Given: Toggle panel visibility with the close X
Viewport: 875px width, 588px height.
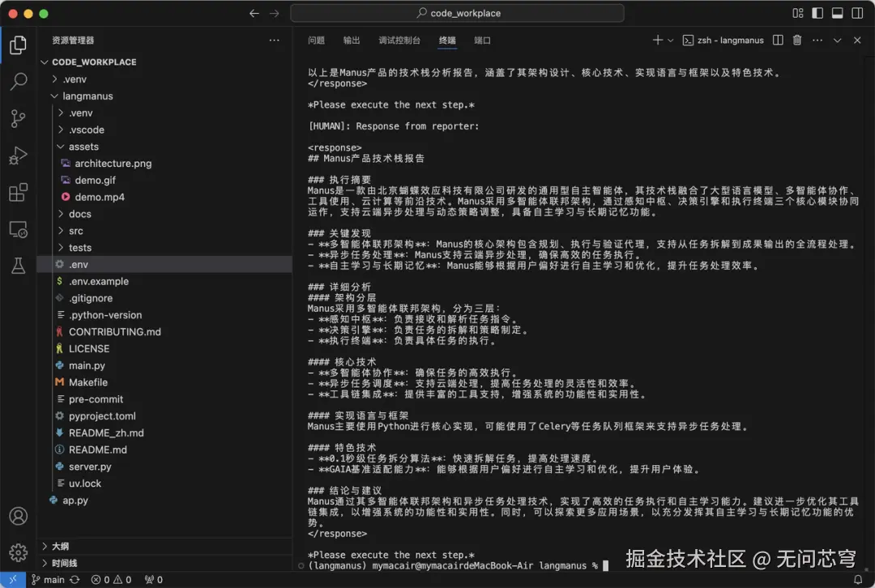Looking at the screenshot, I should click(857, 40).
